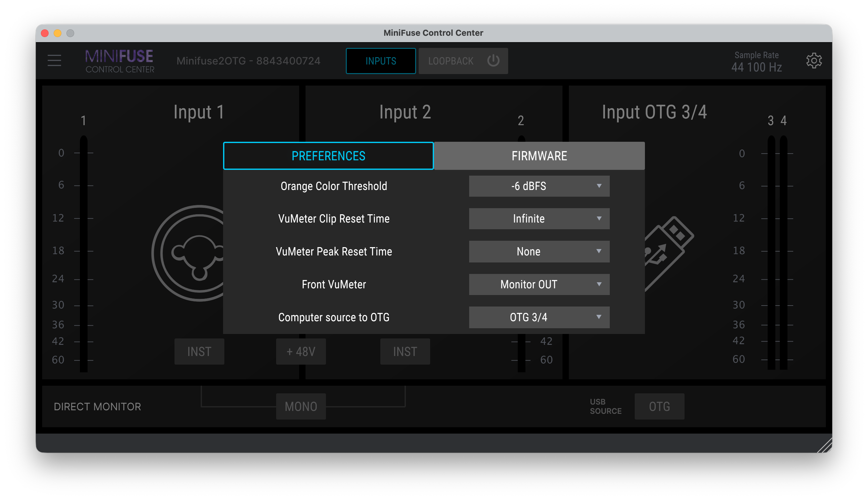The width and height of the screenshot is (868, 500).
Task: Click the Input 1 level meter bar
Action: (x=83, y=254)
